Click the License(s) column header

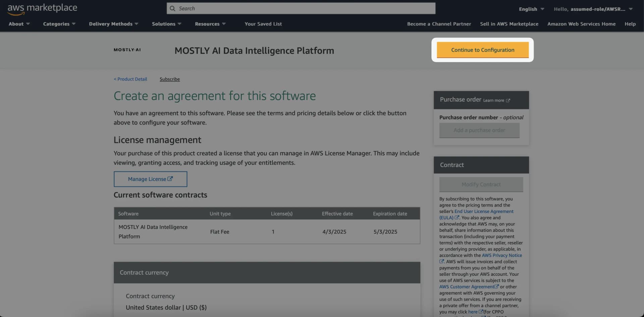coord(282,214)
